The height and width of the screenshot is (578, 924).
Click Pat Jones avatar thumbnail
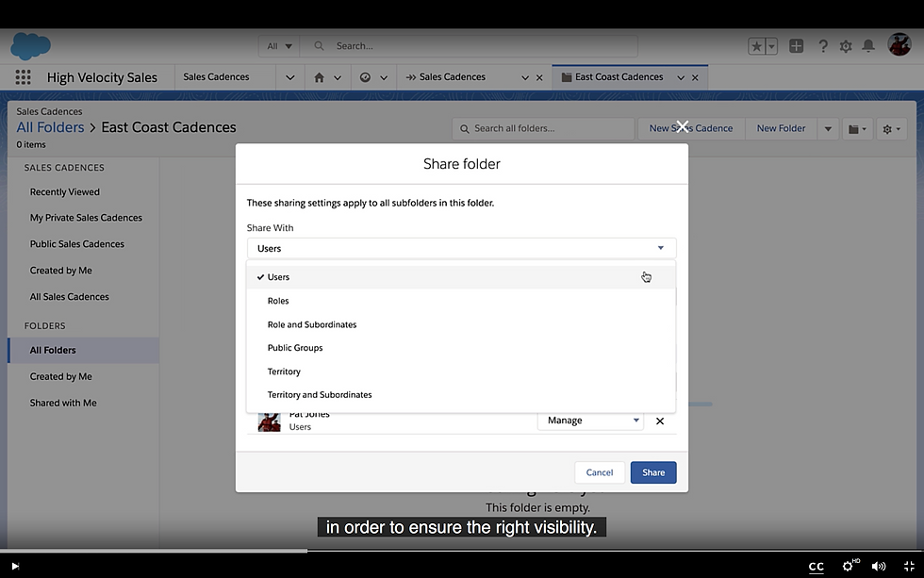point(270,421)
